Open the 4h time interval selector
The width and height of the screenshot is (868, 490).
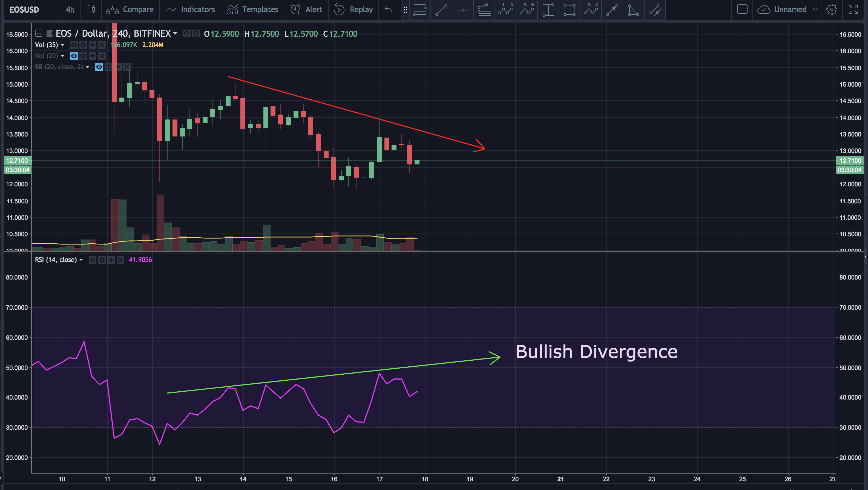pos(70,9)
